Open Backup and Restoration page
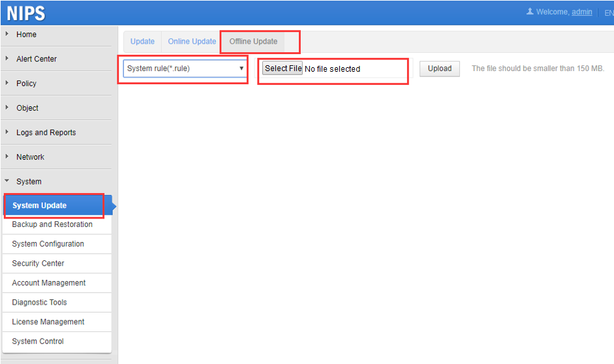Viewport: 614px width, 364px height. point(52,224)
